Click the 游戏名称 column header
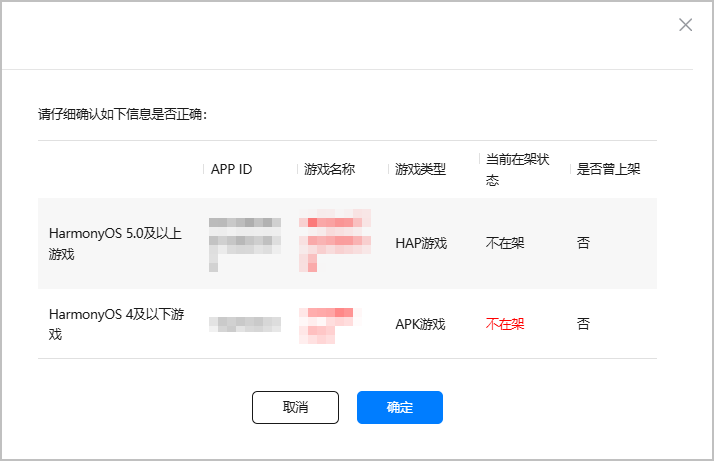Viewport: 714px width, 461px height. (329, 169)
